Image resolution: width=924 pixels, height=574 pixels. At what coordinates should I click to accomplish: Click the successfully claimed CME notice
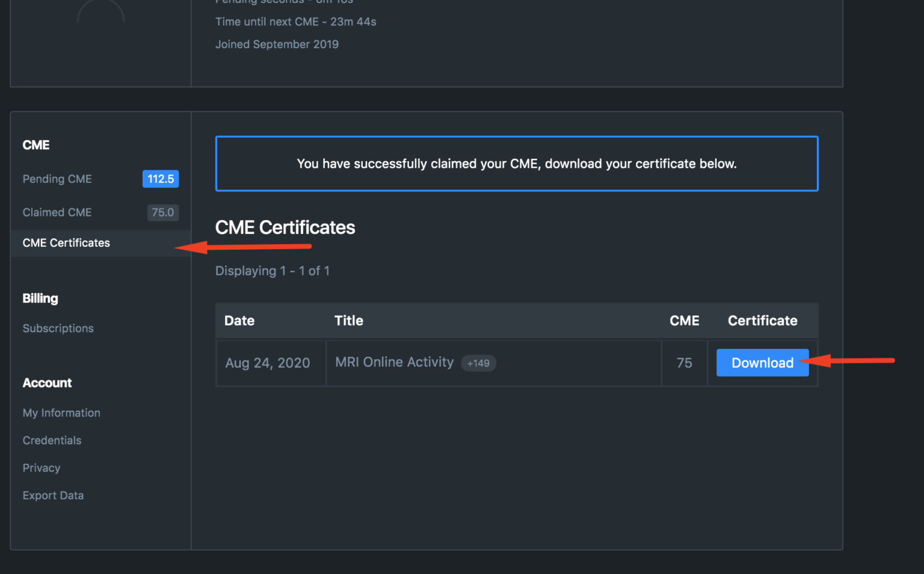point(517,164)
